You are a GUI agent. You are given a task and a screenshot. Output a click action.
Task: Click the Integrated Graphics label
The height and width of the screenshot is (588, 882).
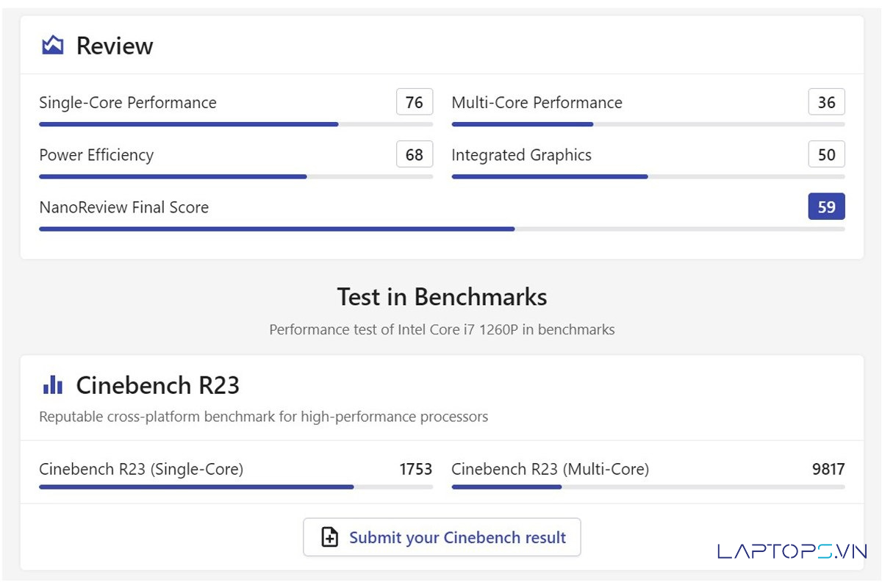click(x=521, y=155)
